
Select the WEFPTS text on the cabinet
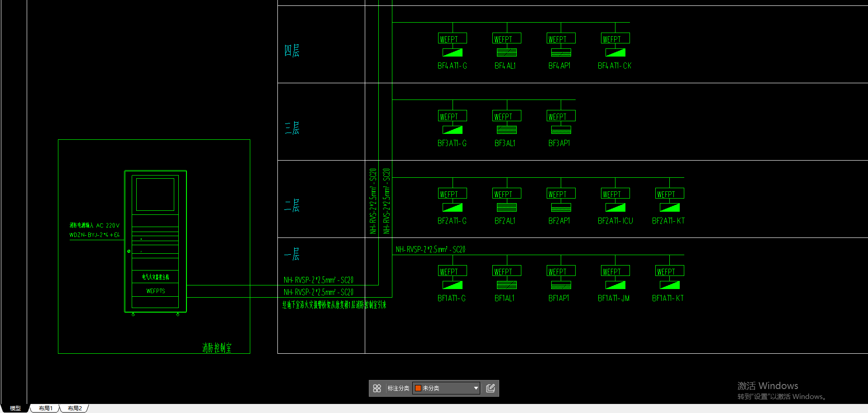(x=156, y=291)
